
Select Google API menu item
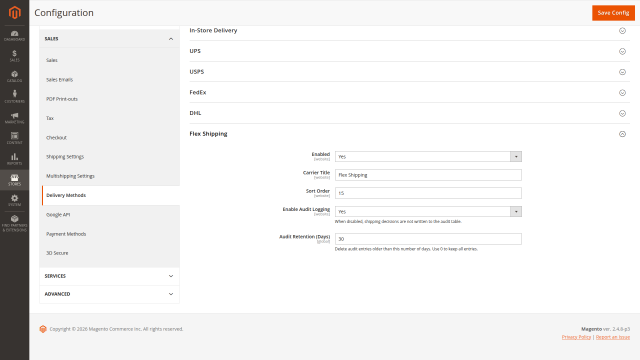(58, 215)
